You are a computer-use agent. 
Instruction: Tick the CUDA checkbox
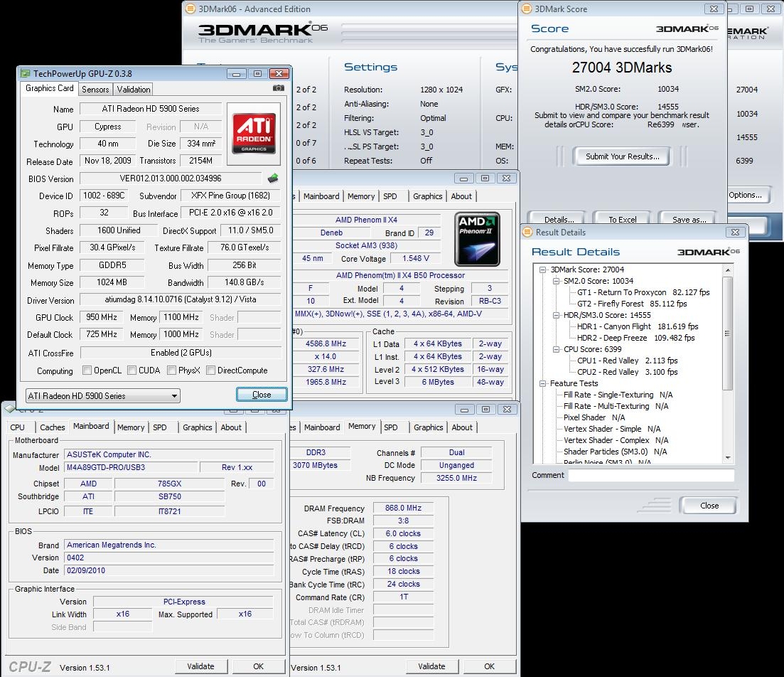click(x=131, y=371)
